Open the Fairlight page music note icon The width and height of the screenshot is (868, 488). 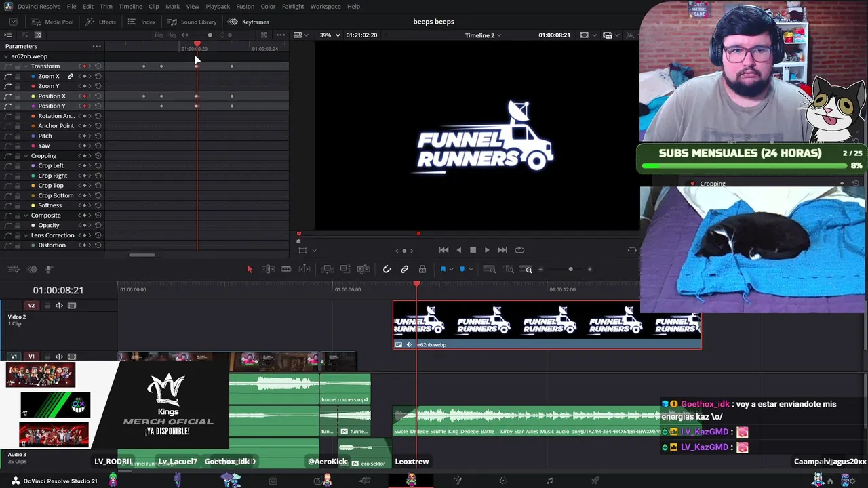(x=549, y=481)
